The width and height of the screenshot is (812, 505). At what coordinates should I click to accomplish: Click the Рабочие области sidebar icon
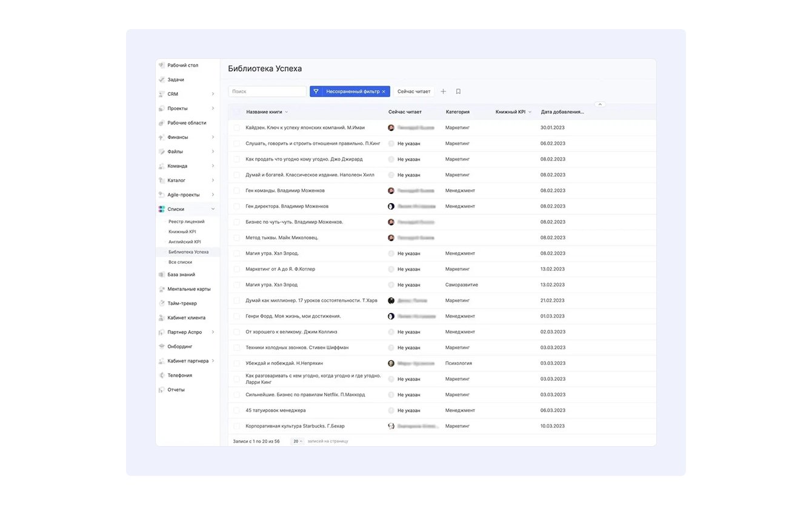(162, 122)
